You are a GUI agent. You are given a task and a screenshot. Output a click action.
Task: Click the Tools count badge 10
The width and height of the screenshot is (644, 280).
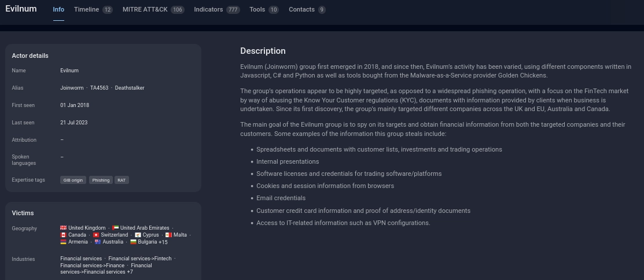coord(274,10)
